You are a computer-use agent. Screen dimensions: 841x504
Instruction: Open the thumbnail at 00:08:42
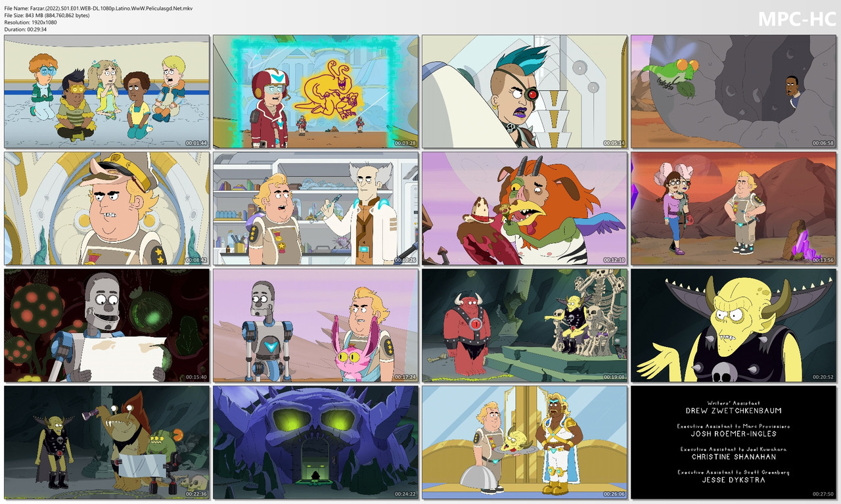click(x=106, y=208)
